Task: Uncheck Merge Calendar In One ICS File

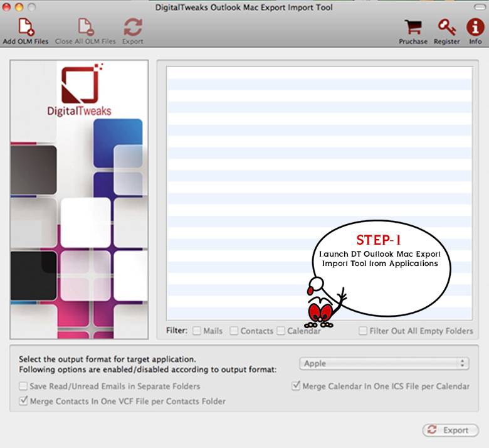Action: pos(296,387)
